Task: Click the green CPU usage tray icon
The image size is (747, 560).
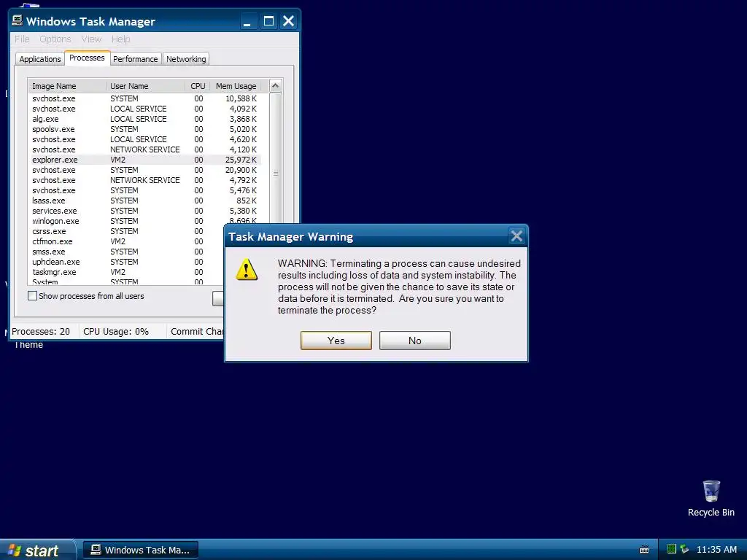Action: click(x=672, y=549)
